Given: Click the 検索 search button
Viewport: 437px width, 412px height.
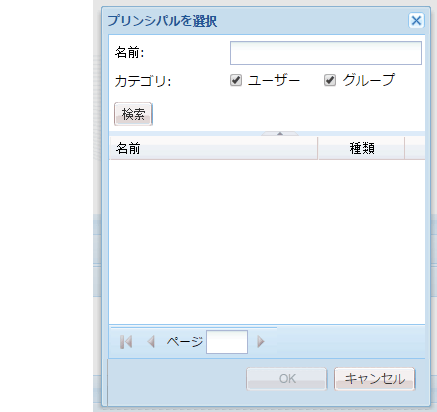Looking at the screenshot, I should (x=133, y=114).
